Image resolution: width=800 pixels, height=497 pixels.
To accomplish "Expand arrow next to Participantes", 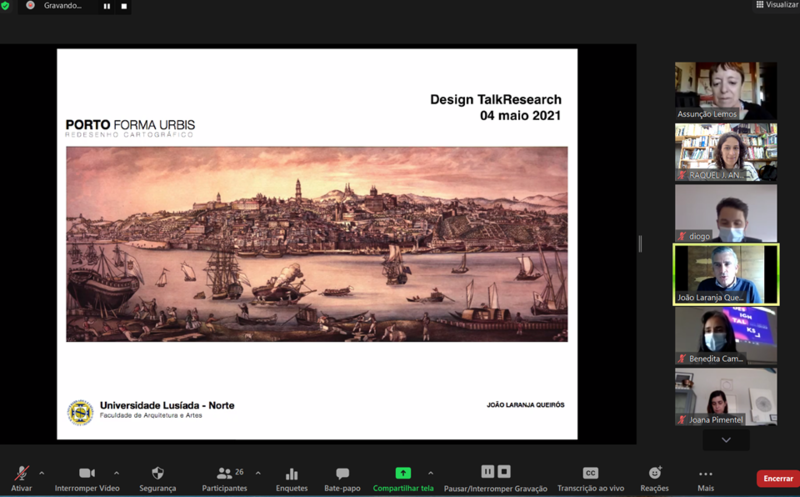I will pyautogui.click(x=258, y=474).
